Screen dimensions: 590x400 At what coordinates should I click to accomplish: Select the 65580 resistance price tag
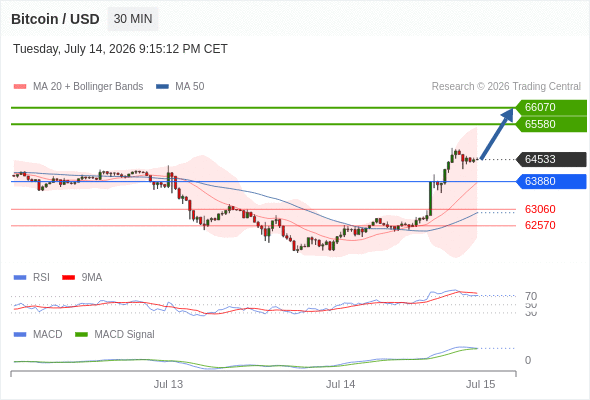(551, 124)
